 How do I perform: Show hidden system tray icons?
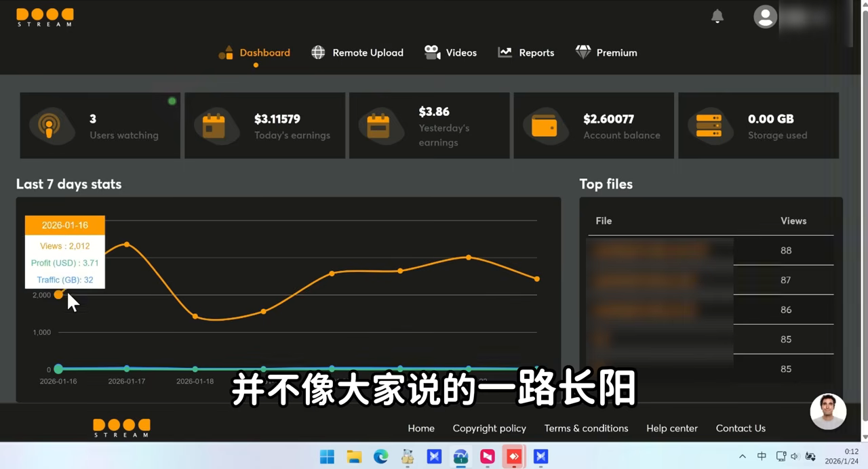coord(743,457)
